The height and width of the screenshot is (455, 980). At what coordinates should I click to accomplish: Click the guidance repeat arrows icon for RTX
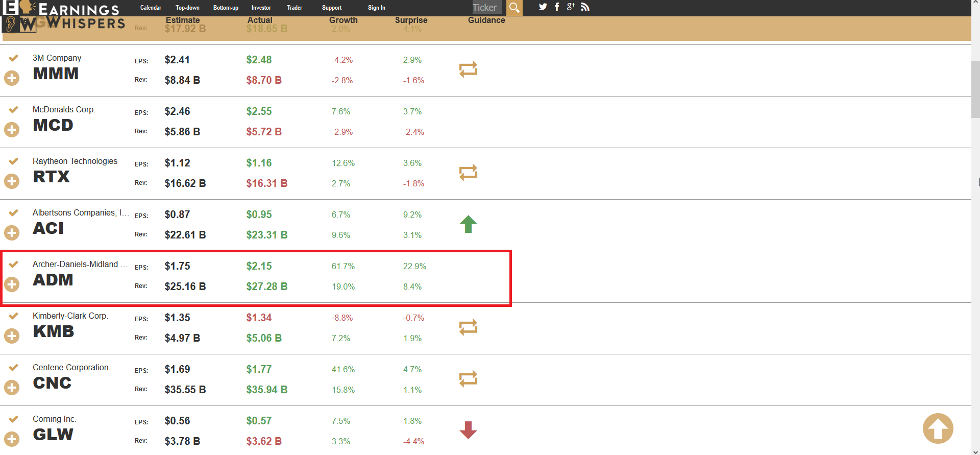coord(468,173)
